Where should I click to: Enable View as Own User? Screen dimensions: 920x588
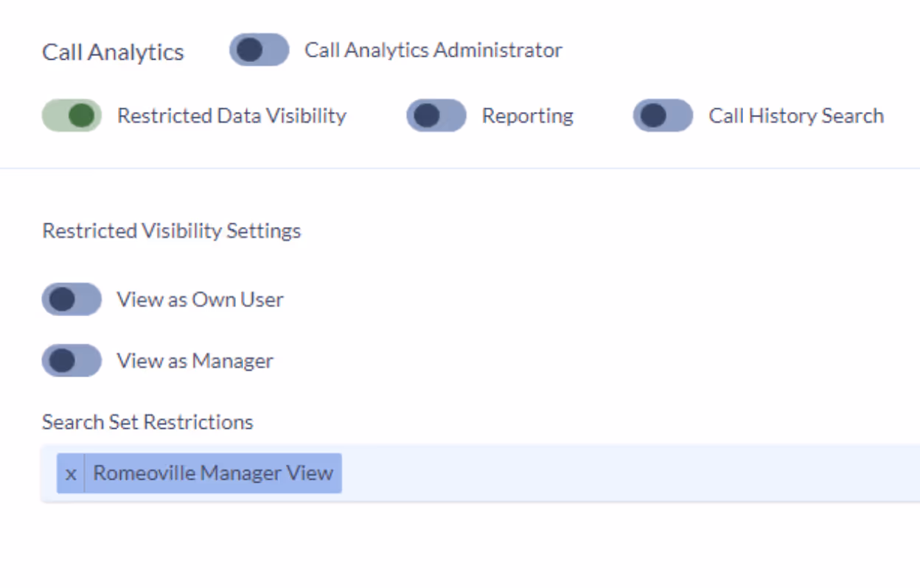pyautogui.click(x=72, y=300)
